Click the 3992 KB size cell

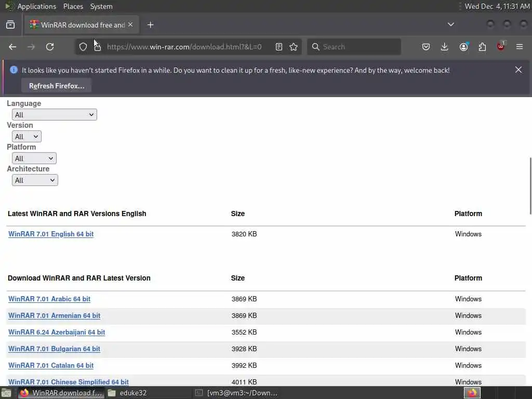coord(244,365)
